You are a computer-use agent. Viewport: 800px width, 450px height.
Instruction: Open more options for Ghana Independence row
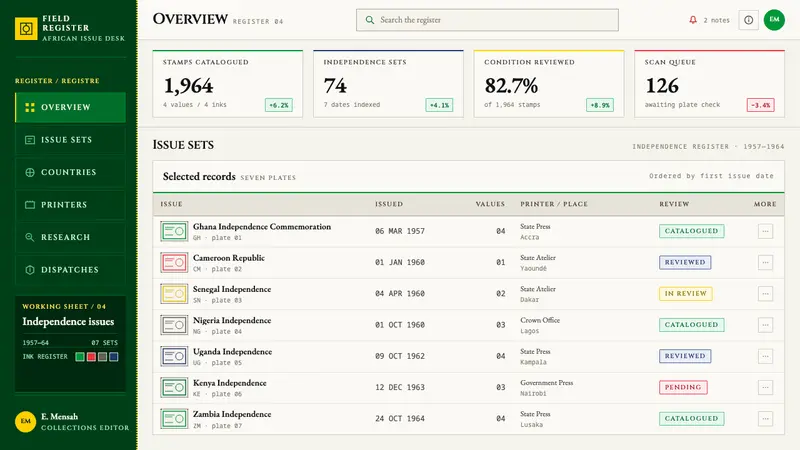click(765, 231)
